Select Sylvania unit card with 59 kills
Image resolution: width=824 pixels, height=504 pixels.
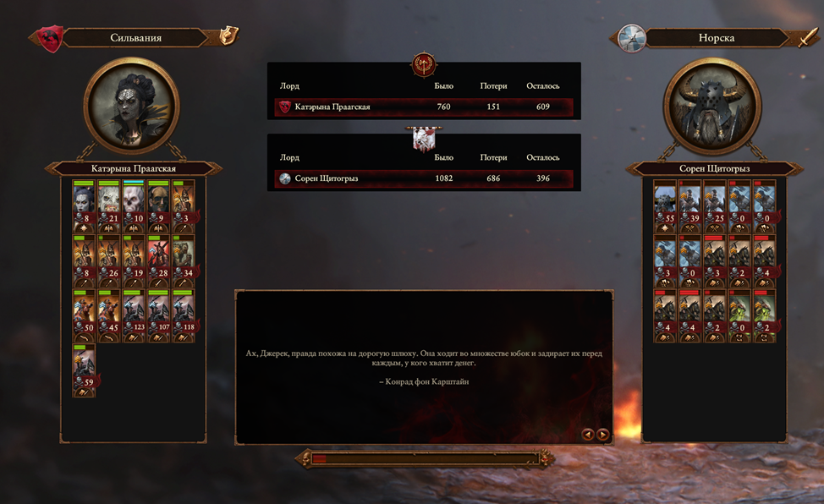coord(84,370)
